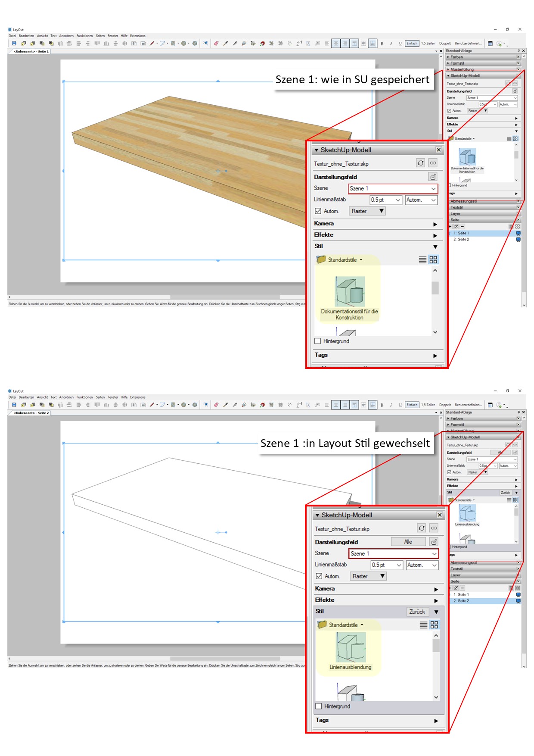Screen dimensions: 534x756
Task: Click the 'Alle' button in the lower enlarged panel
Action: (408, 542)
